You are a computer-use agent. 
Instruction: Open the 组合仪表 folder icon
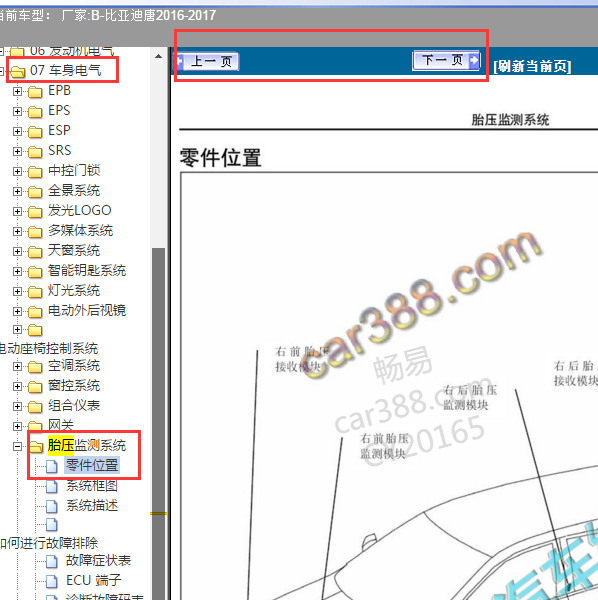(x=35, y=407)
